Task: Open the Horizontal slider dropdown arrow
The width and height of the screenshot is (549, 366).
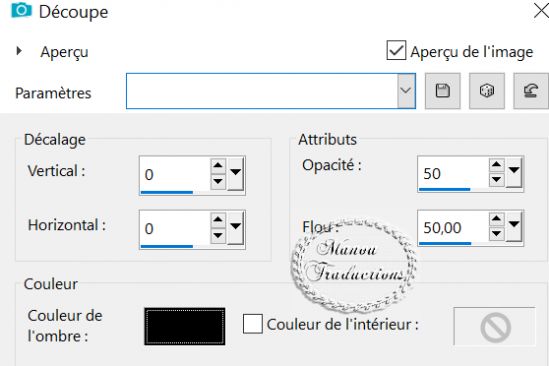Action: pos(236,228)
